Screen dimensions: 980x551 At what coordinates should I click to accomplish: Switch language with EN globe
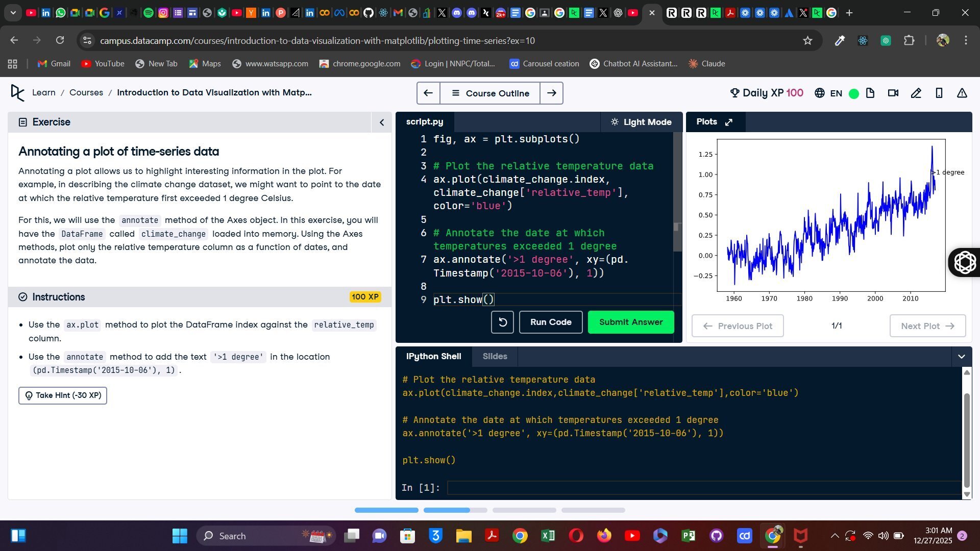(828, 93)
